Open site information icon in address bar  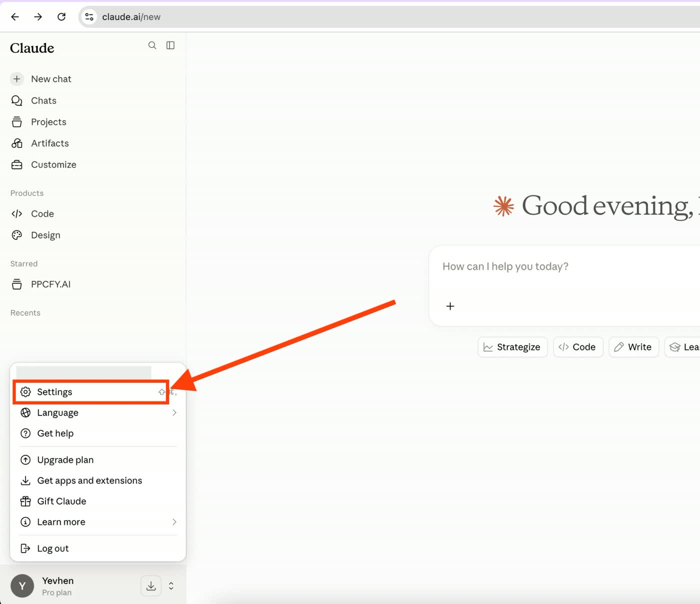(x=89, y=17)
